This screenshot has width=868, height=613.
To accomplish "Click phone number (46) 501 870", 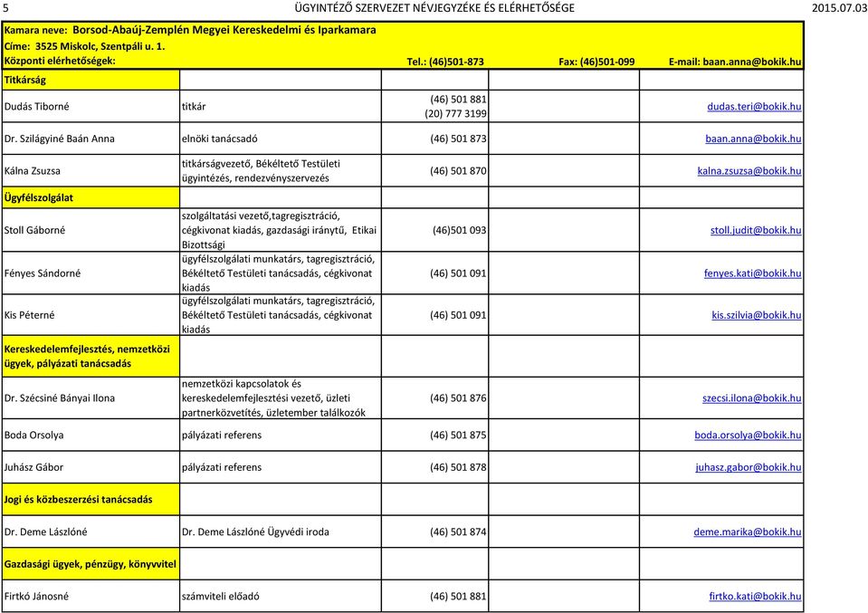I will coord(458,170).
